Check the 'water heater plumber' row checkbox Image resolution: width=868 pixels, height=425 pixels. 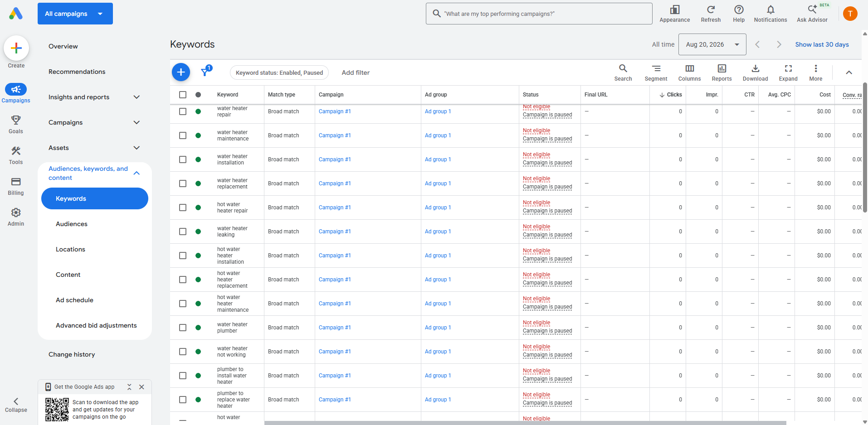[x=183, y=328]
